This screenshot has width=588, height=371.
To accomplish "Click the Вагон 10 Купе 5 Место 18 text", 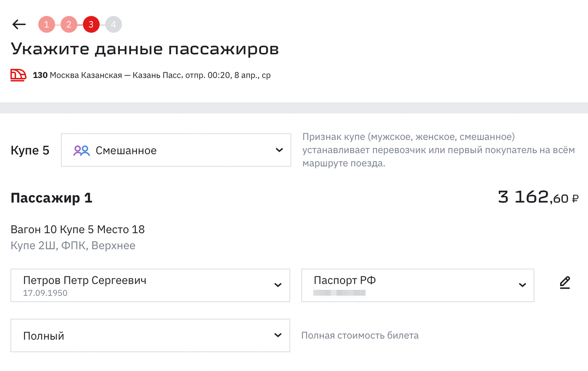I will point(77,229).
